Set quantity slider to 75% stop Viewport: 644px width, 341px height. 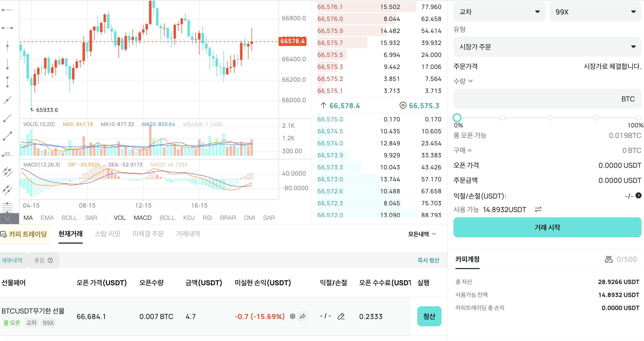coord(596,117)
